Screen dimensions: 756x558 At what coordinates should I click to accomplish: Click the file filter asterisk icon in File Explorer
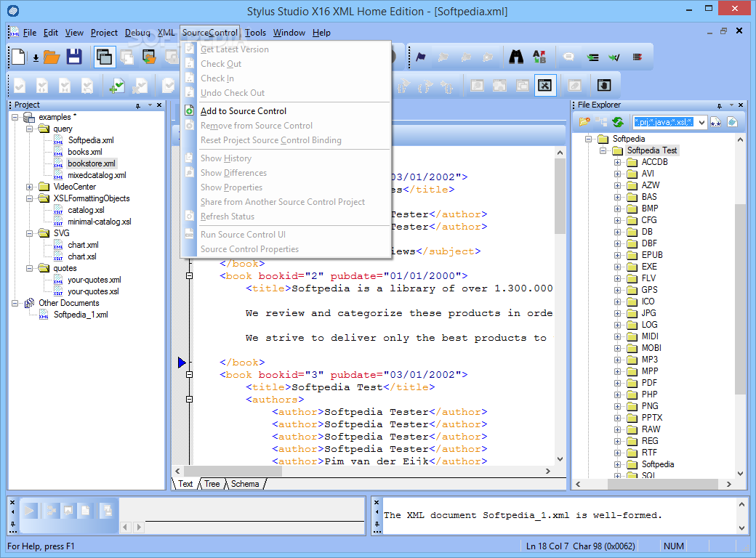click(x=715, y=122)
